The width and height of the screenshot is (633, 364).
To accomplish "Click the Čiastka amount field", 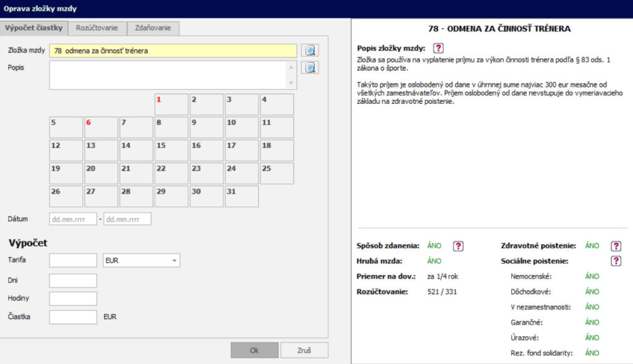I will pyautogui.click(x=73, y=317).
